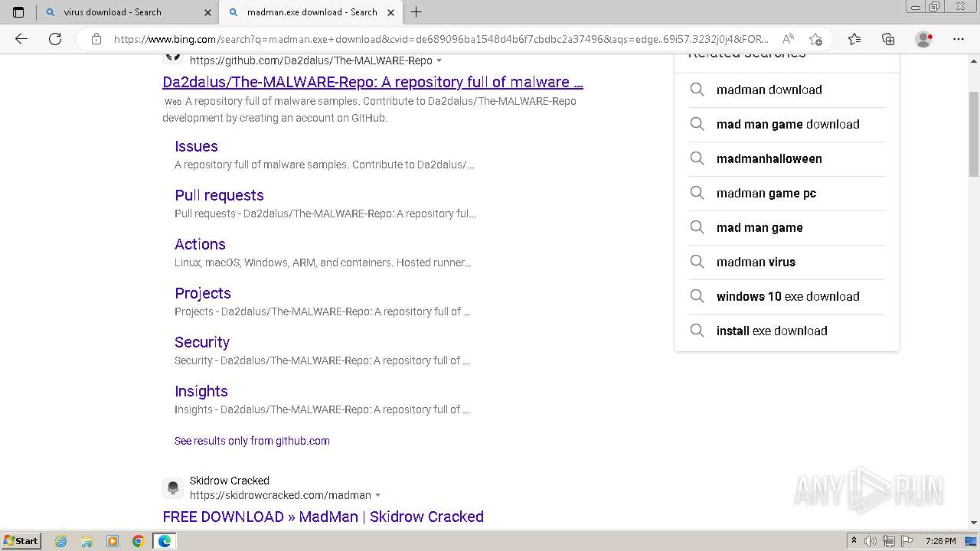Viewport: 980px width, 551px height.
Task: Click https://skidrowcracked.com/madman URL text
Action: point(280,495)
